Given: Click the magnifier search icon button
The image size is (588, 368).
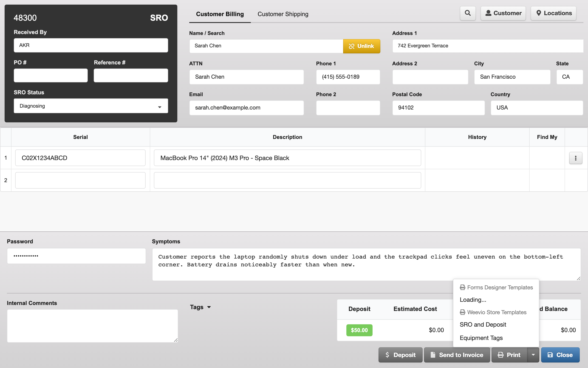Looking at the screenshot, I should 468,13.
